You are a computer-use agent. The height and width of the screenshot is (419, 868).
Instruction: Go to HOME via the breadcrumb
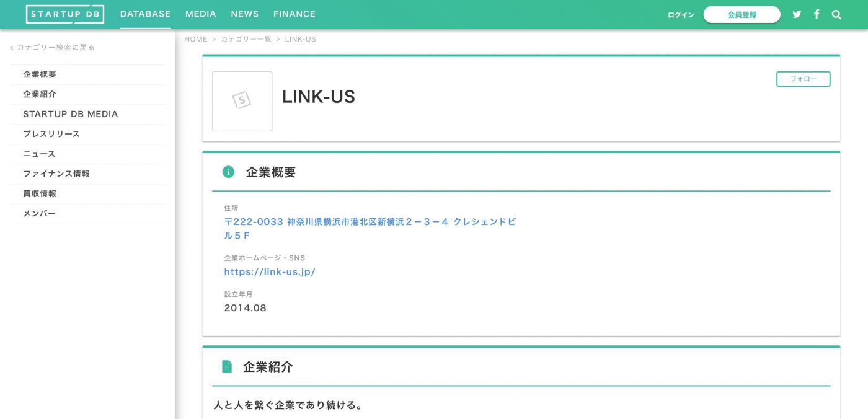196,38
